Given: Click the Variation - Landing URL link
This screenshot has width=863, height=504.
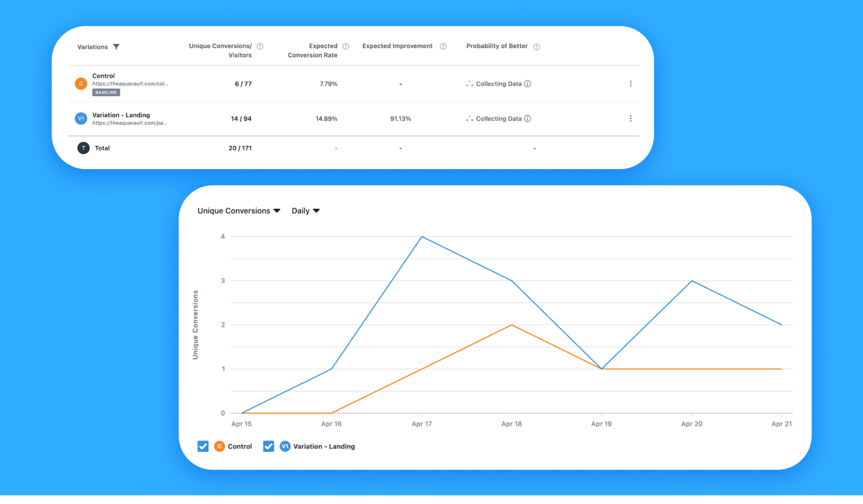Looking at the screenshot, I should pos(129,123).
